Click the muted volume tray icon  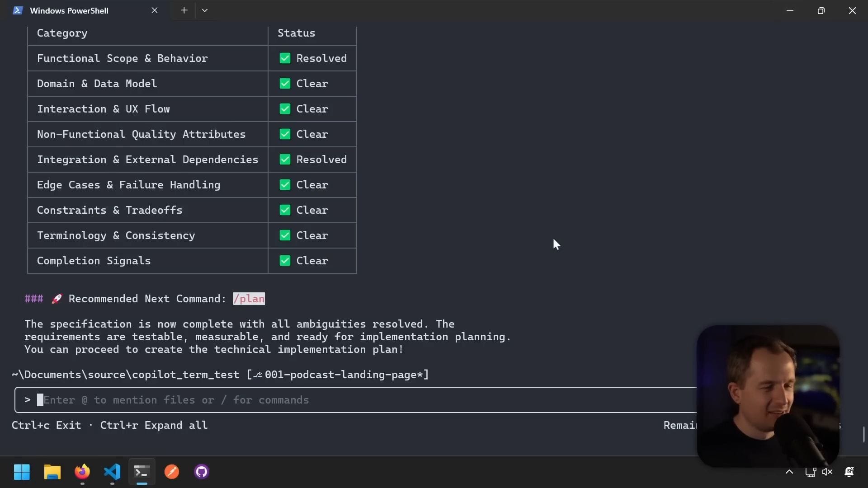tap(827, 472)
